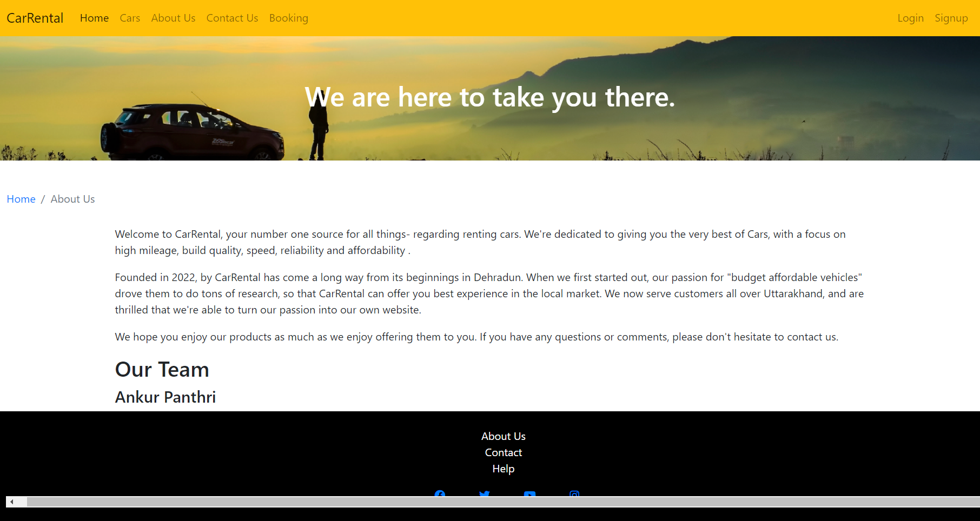This screenshot has height=521, width=980.
Task: Follow the Home breadcrumb link
Action: (x=21, y=199)
